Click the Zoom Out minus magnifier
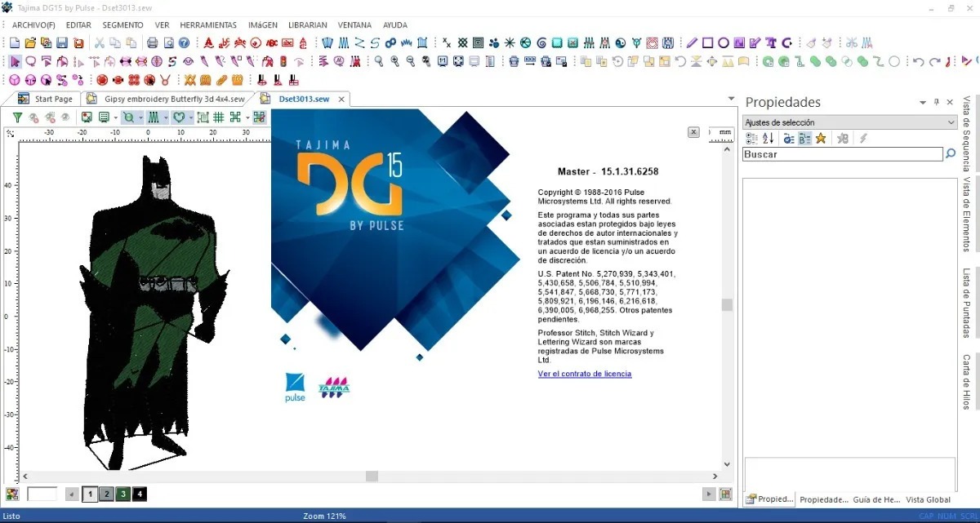 [x=410, y=61]
